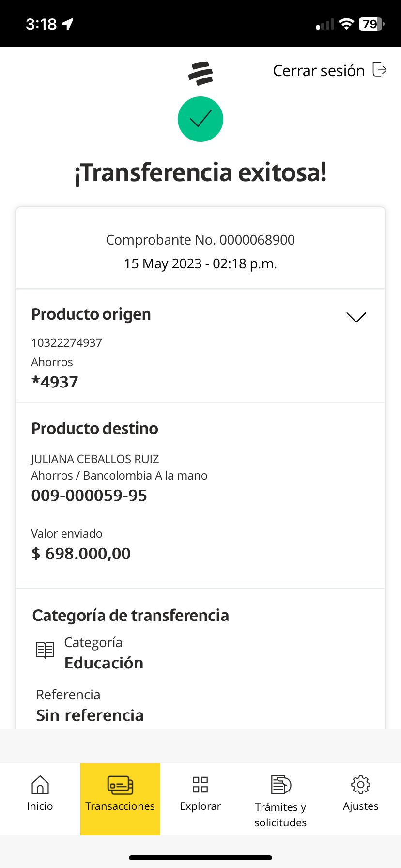This screenshot has height=868, width=401.
Task: Tap the Trámites y solicitudes document icon
Action: pyautogui.click(x=280, y=785)
